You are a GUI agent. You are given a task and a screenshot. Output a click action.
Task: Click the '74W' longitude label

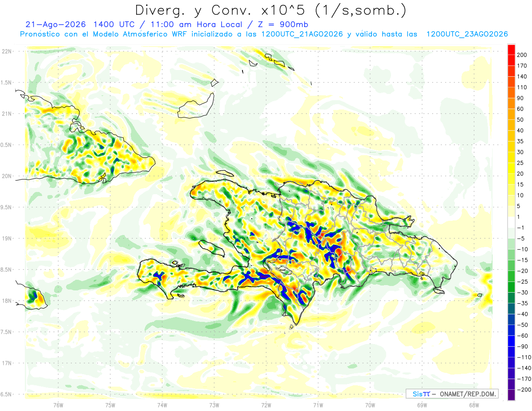162,405
